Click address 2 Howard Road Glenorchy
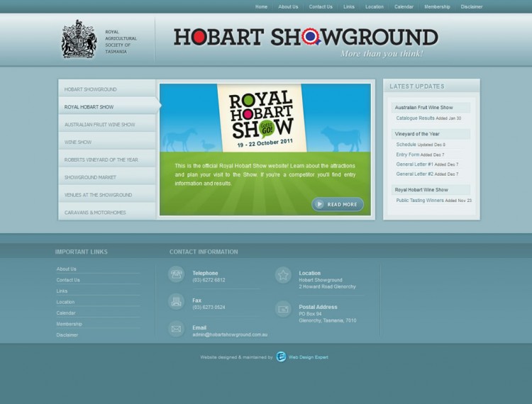532x404 pixels. 327,287
